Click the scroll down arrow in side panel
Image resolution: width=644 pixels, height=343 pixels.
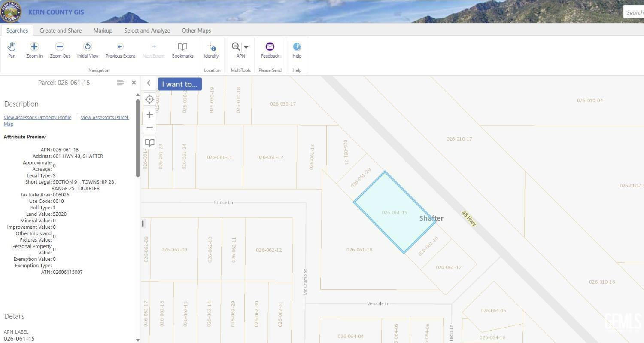pyautogui.click(x=138, y=340)
